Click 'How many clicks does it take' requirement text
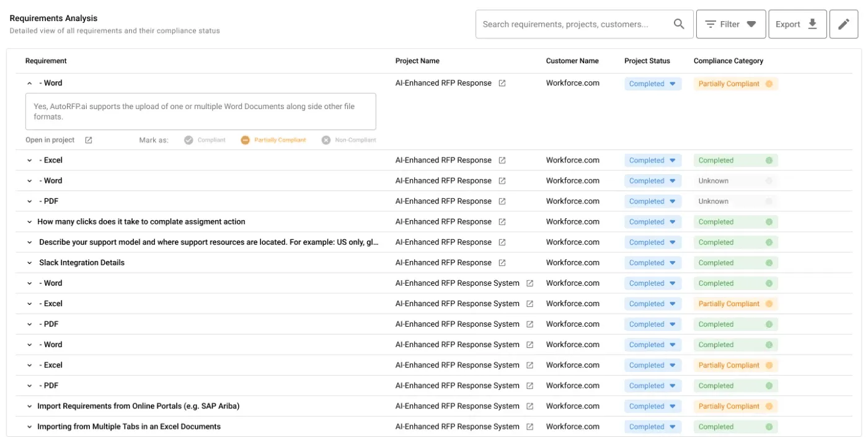 [141, 222]
